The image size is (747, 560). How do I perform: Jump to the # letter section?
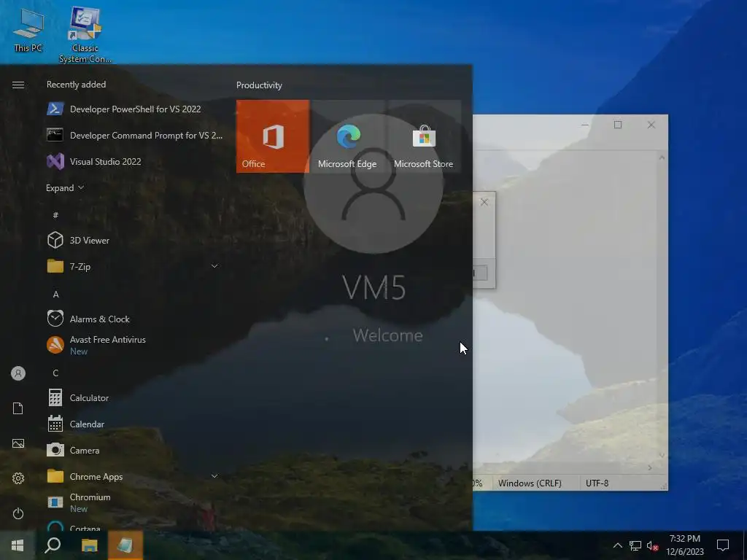click(55, 215)
